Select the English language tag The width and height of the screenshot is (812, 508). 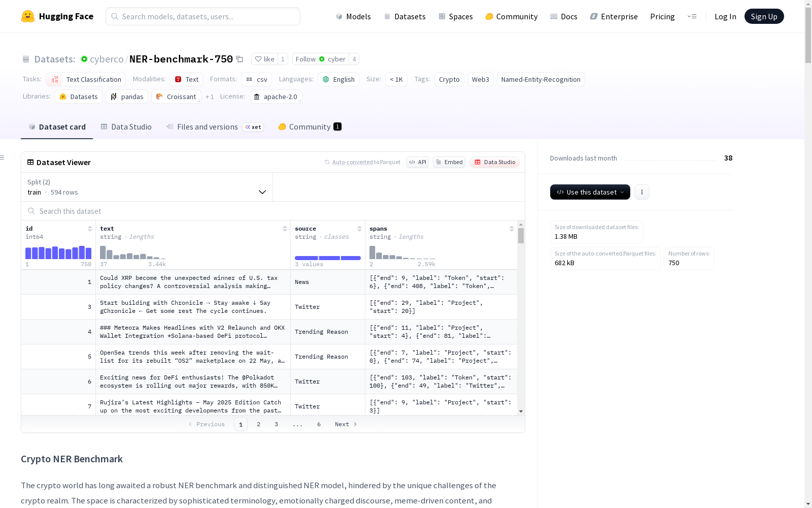click(x=339, y=79)
